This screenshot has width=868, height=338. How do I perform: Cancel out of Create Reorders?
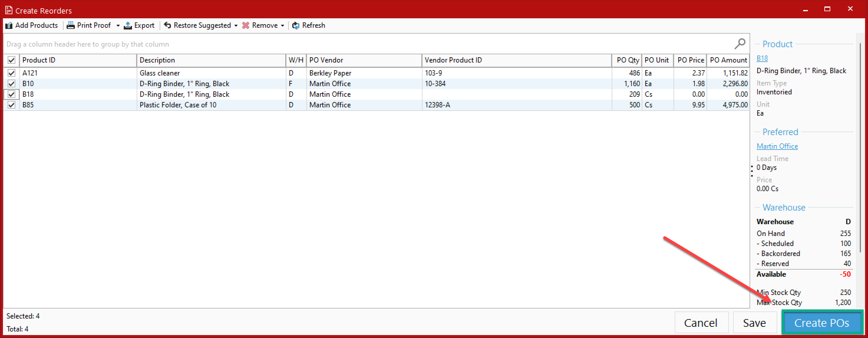coord(701,322)
